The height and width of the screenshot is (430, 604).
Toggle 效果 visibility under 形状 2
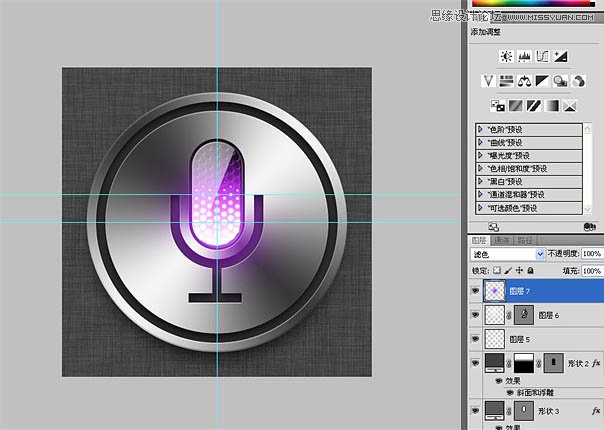pos(498,381)
